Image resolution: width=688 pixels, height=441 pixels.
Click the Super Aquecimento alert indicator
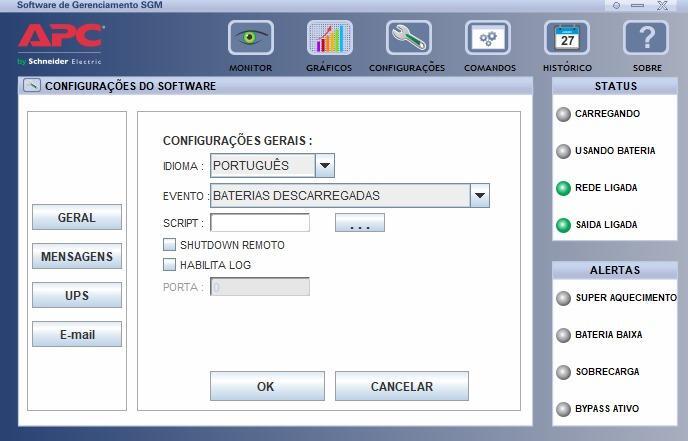(x=563, y=298)
